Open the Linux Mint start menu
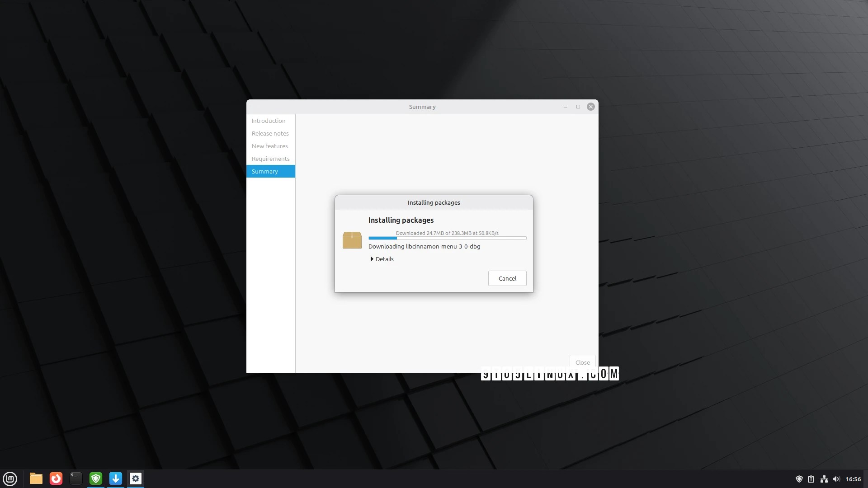This screenshot has width=868, height=488. tap(10, 479)
